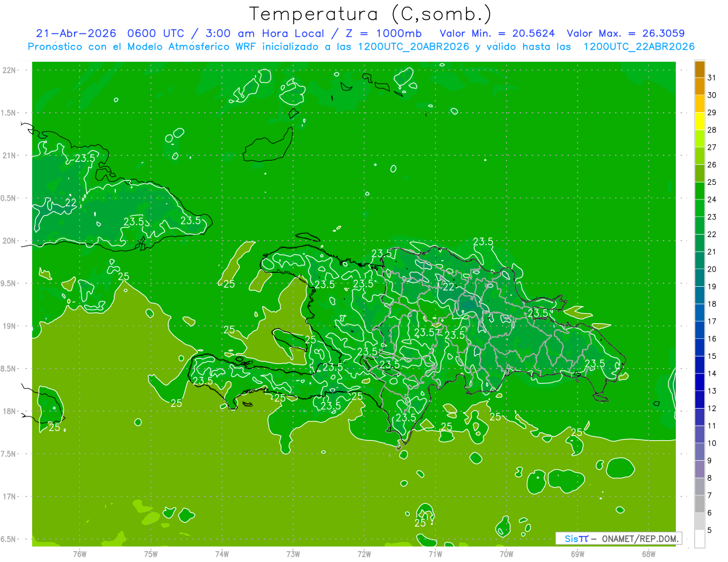728x562 pixels.
Task: Click the Valor Min. = 20.5624 text
Action: coord(497,33)
